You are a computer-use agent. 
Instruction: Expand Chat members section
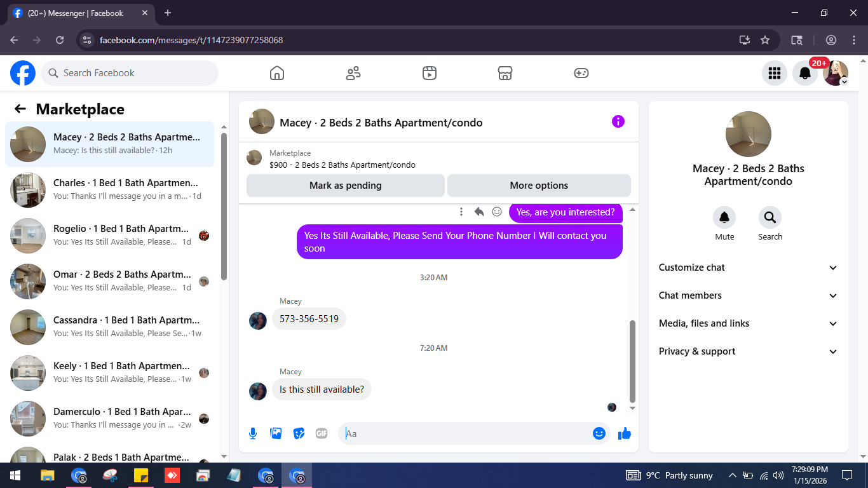(749, 295)
